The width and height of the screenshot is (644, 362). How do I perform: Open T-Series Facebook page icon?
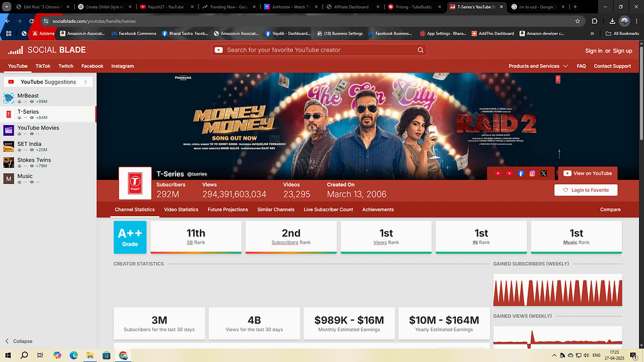[x=521, y=173]
